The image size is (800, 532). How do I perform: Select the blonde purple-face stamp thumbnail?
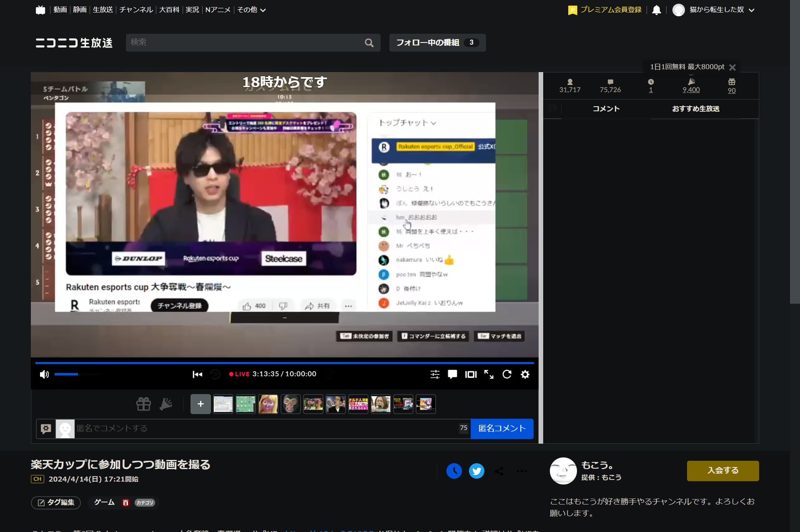click(x=268, y=404)
